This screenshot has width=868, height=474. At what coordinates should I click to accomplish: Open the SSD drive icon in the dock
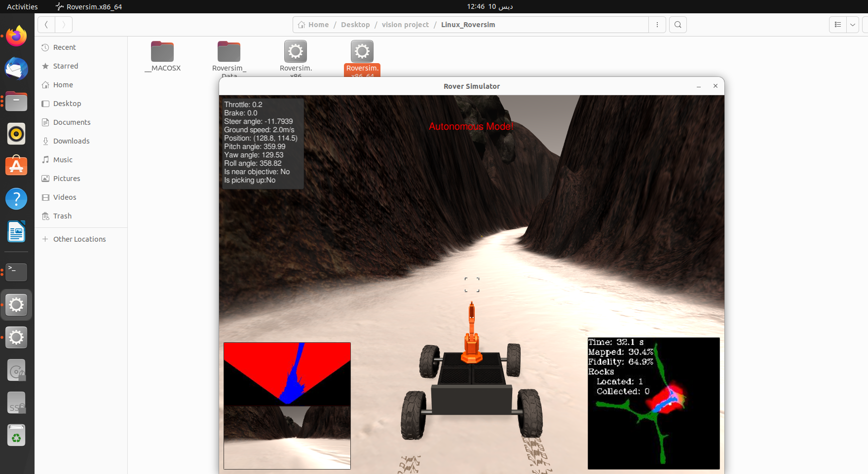(16, 403)
